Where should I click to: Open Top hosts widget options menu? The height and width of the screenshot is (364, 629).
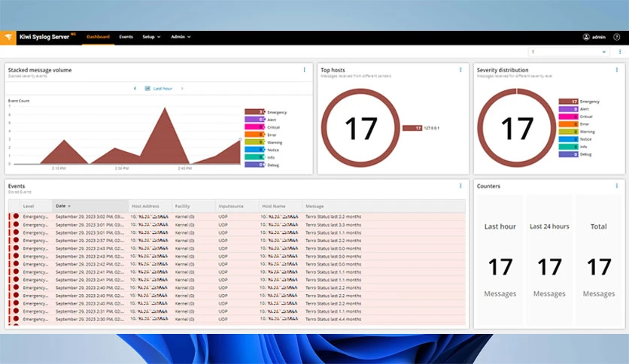[x=460, y=70]
